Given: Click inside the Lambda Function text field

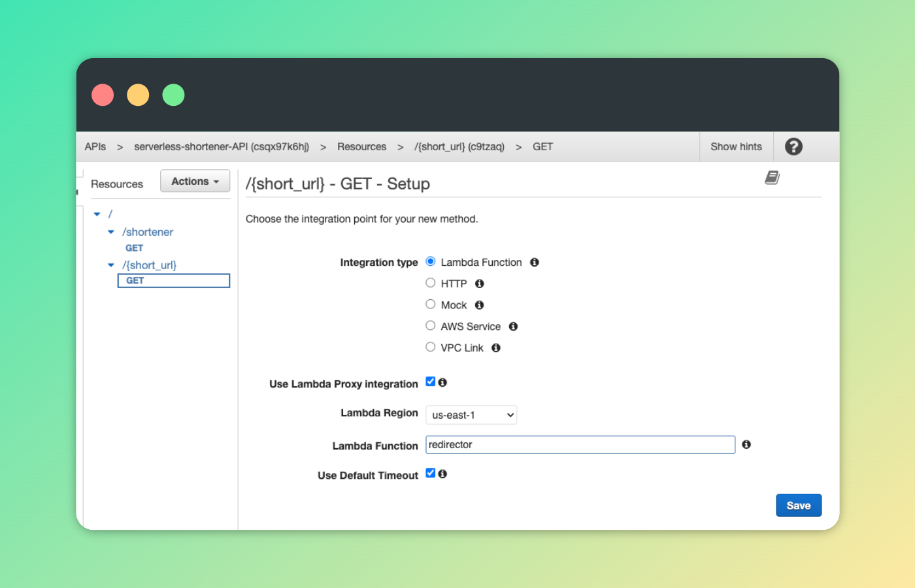Looking at the screenshot, I should click(580, 444).
